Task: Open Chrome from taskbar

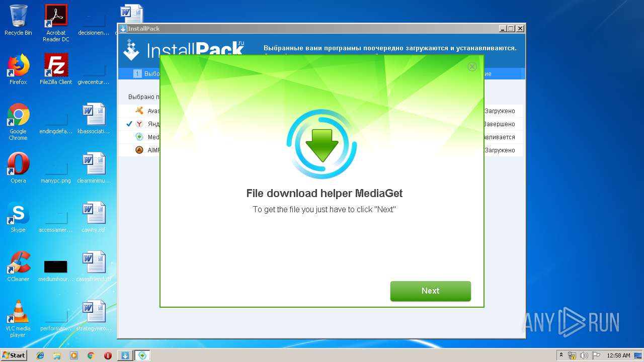Action: pos(91,355)
